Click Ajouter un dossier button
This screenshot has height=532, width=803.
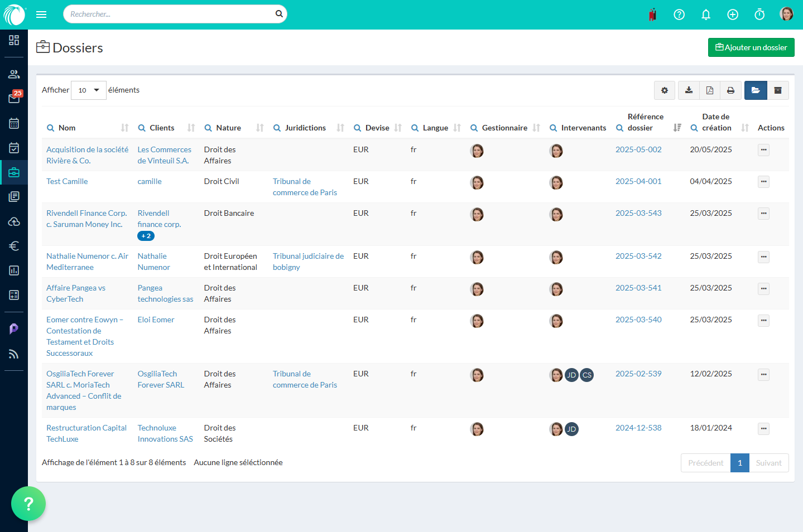click(x=751, y=47)
